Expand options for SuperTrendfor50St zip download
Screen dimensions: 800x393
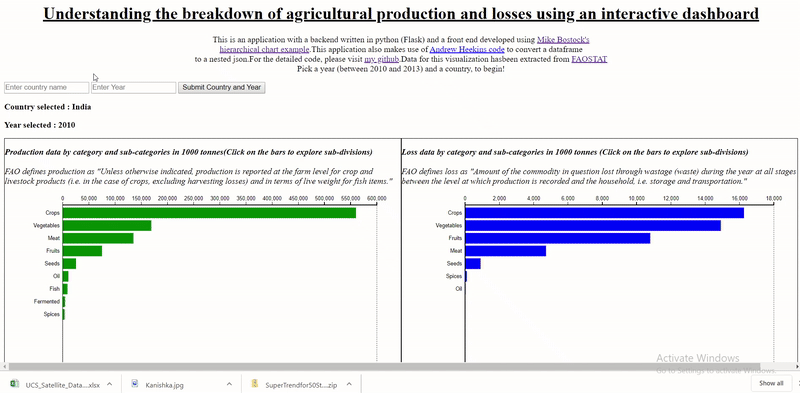click(349, 384)
